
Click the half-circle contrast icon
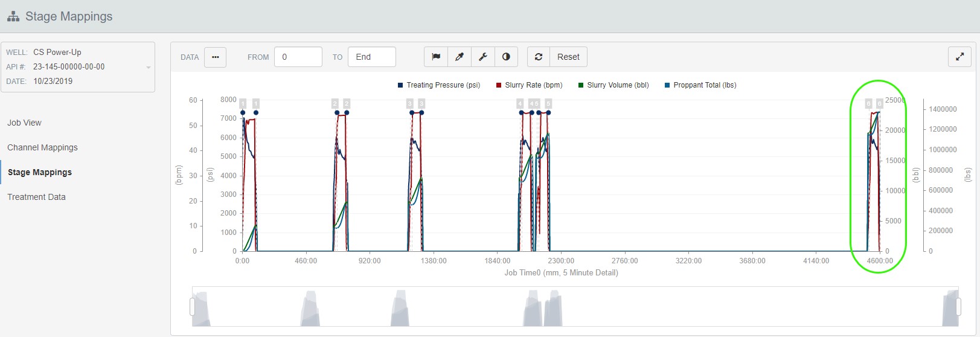pos(506,57)
